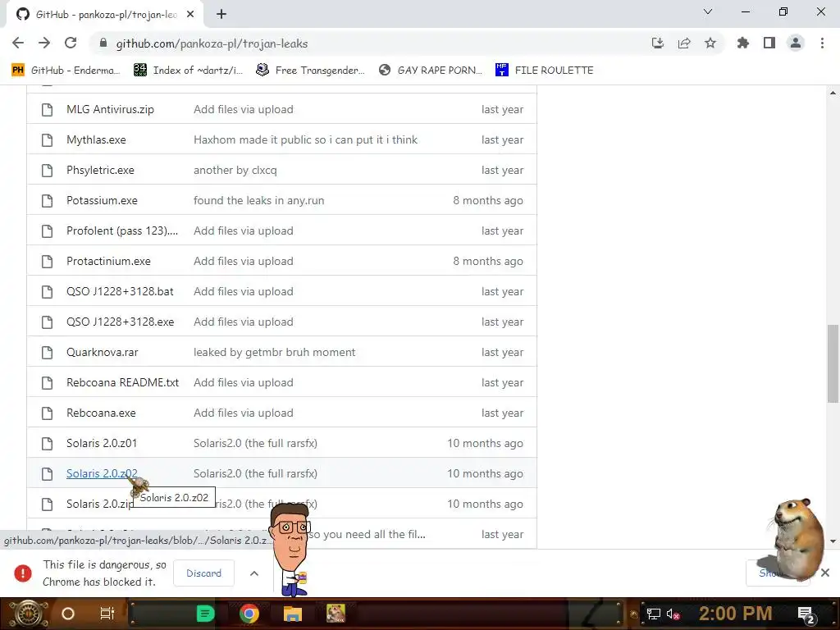Open the Phsyletric.exe file
The image size is (840, 630).
pos(100,171)
